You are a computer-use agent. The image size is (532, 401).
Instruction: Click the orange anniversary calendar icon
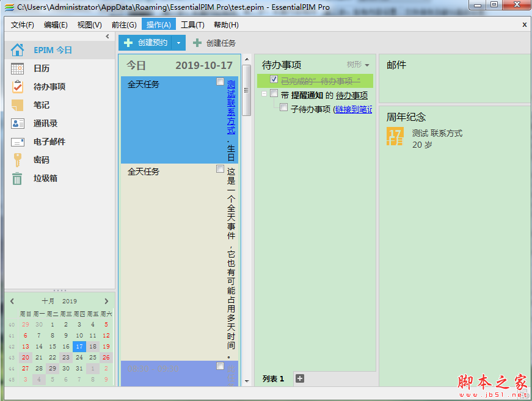click(x=395, y=136)
